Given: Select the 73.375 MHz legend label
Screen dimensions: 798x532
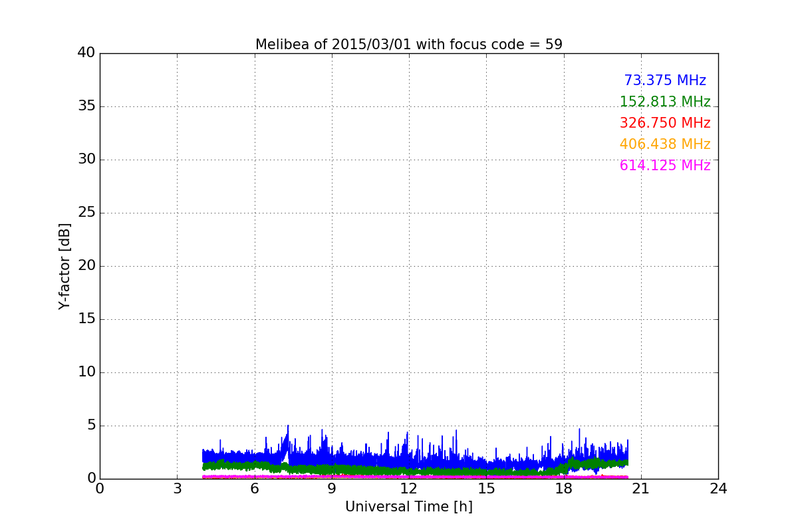Looking at the screenshot, I should tap(665, 80).
